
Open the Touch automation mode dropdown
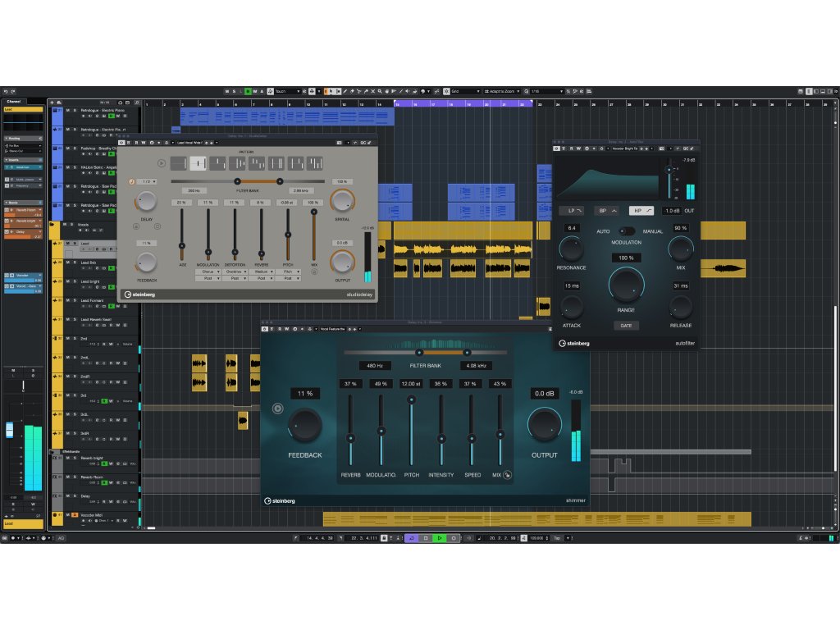point(287,91)
